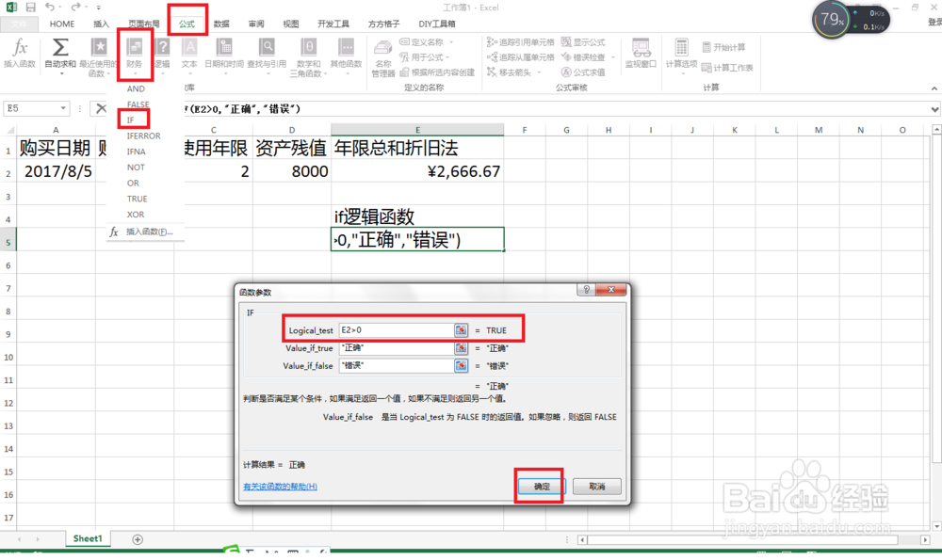942x560 pixels.
Task: Click 计算工作表 calculate sheet
Action: [x=727, y=67]
